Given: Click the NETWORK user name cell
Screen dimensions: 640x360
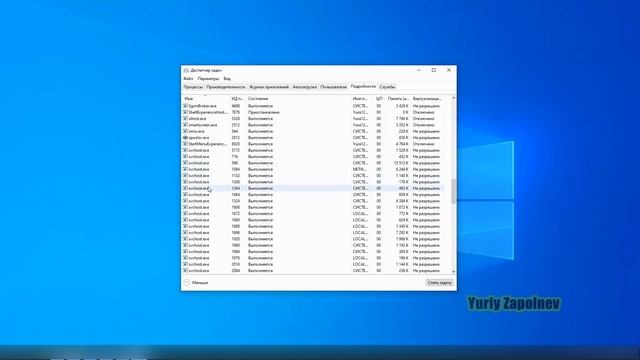Looking at the screenshot, I should [360, 169].
